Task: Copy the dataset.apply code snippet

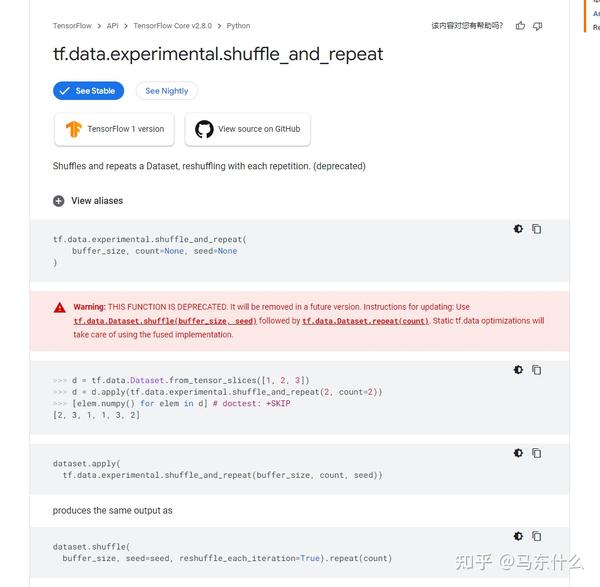Action: [x=537, y=453]
